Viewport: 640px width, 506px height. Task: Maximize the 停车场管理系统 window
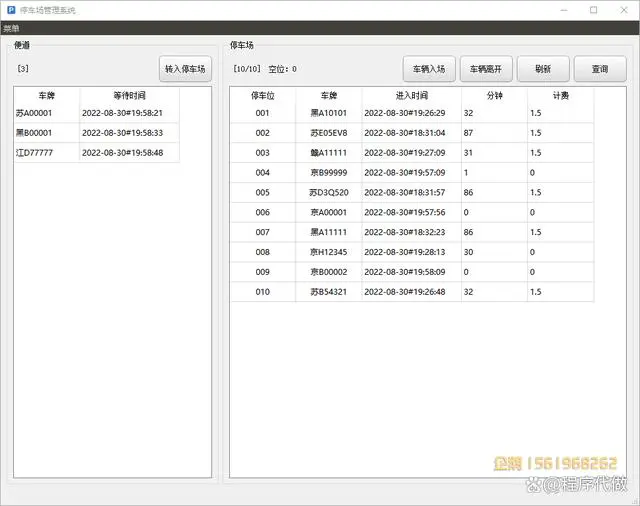594,10
